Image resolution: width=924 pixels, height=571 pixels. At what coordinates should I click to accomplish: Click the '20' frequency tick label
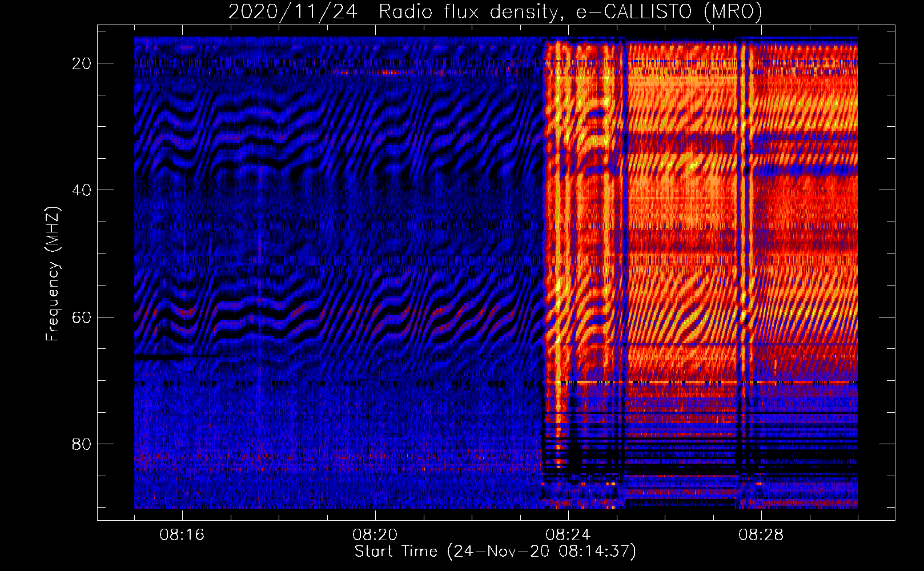click(x=82, y=63)
